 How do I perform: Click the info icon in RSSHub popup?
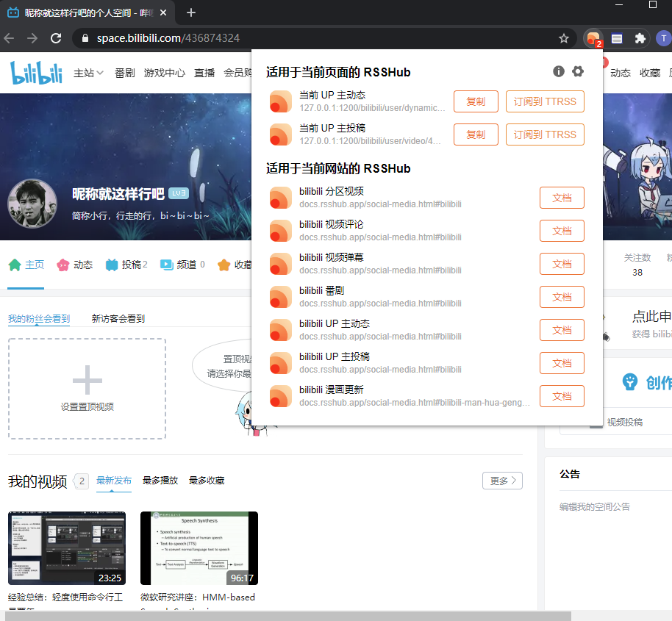pos(559,71)
